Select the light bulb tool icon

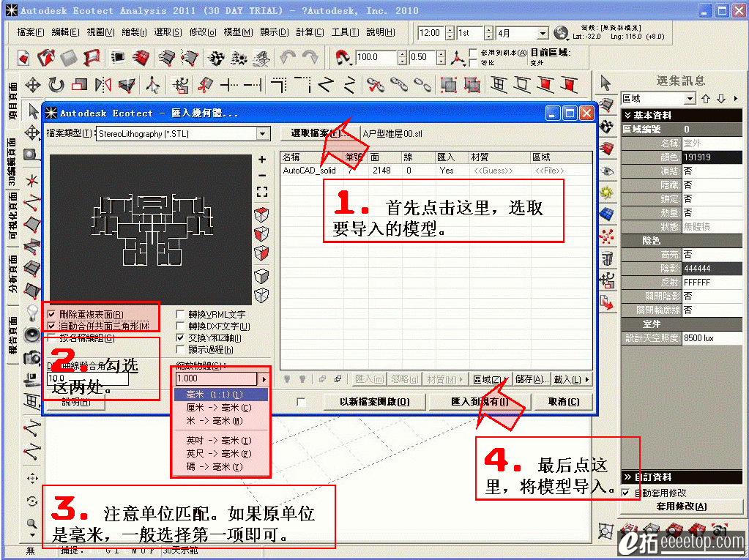tap(32, 313)
